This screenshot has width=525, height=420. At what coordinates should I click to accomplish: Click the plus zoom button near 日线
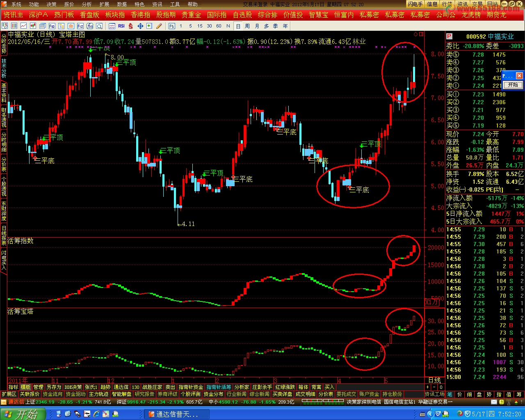[427, 387]
